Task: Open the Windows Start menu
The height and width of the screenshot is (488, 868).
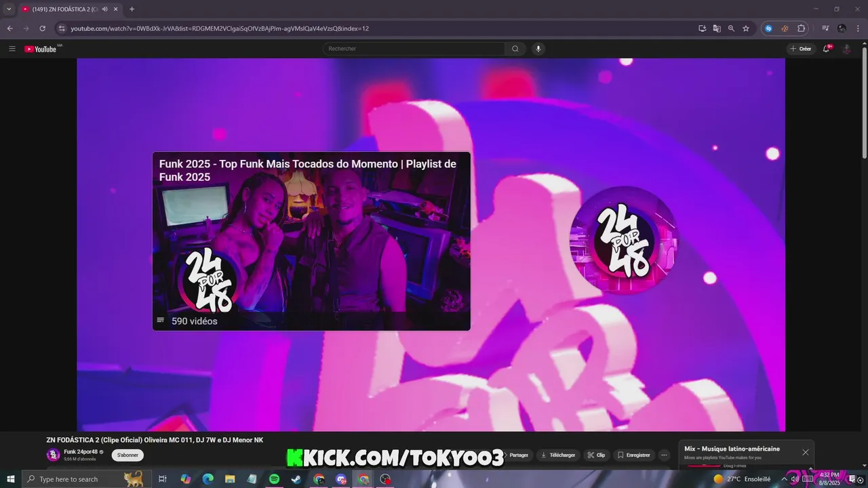Action: [x=10, y=479]
